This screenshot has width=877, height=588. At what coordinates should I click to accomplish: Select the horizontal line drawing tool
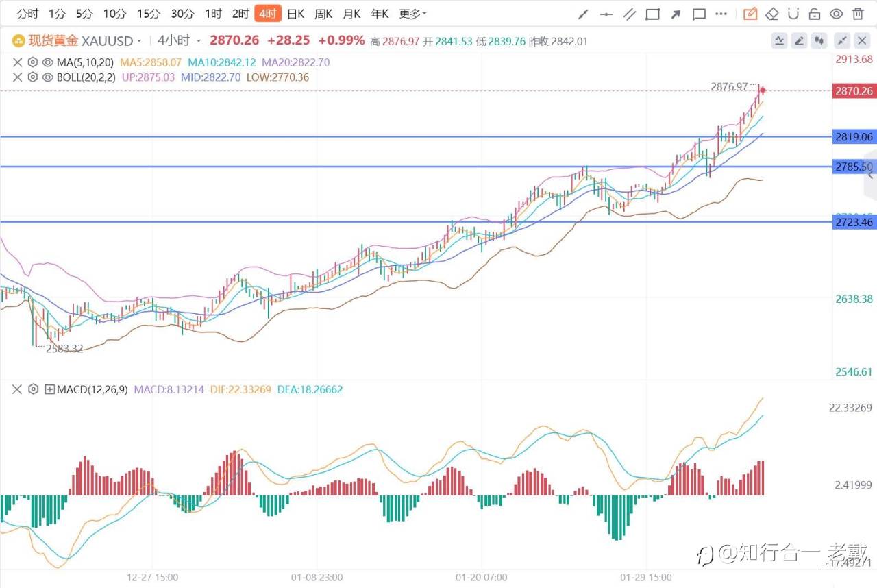coord(606,14)
